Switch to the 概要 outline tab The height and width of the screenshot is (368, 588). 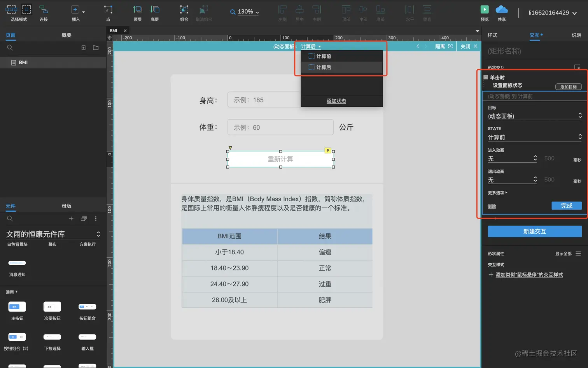pyautogui.click(x=66, y=35)
